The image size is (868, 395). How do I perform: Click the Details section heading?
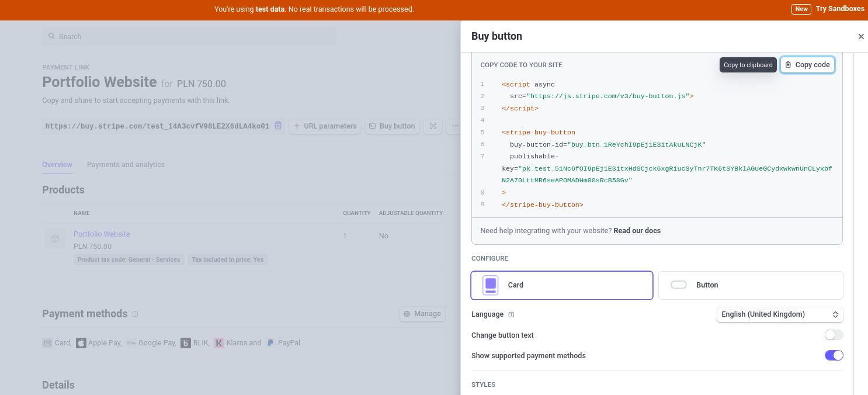[x=58, y=385]
